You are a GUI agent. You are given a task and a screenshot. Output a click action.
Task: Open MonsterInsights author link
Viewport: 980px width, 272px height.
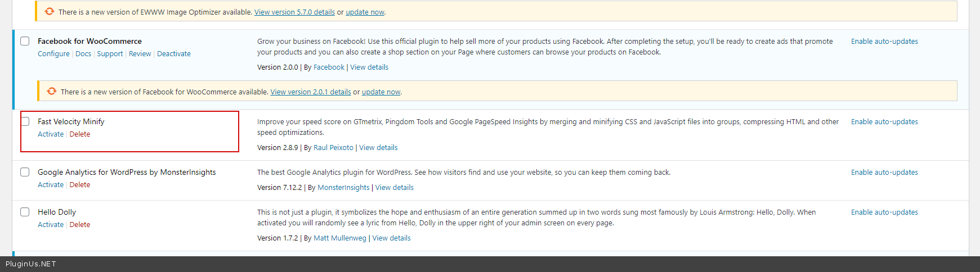(x=343, y=188)
